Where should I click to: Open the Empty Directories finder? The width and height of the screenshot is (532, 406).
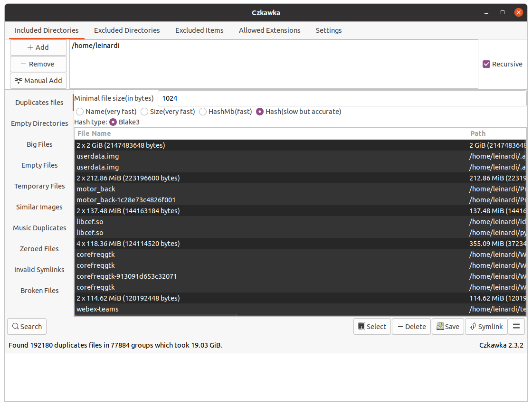pos(39,123)
